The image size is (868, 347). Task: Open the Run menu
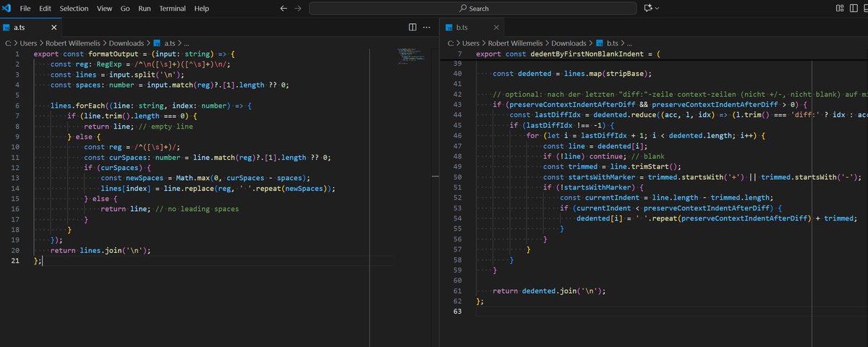click(x=145, y=9)
